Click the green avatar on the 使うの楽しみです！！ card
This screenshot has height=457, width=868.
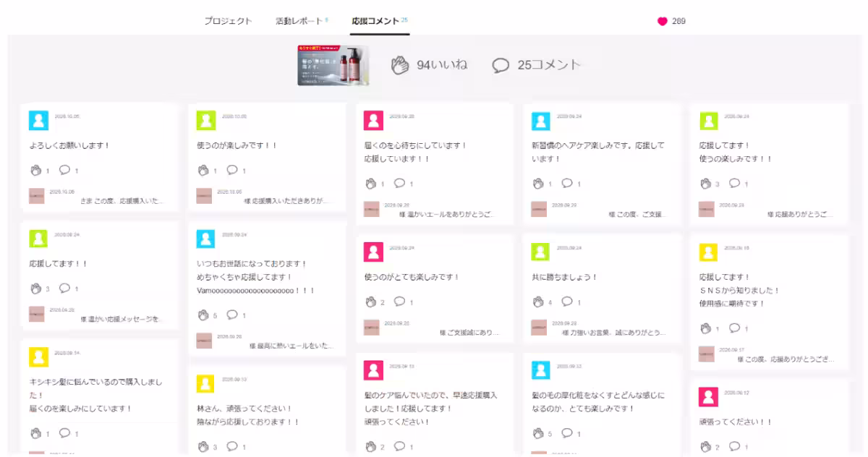(x=709, y=121)
